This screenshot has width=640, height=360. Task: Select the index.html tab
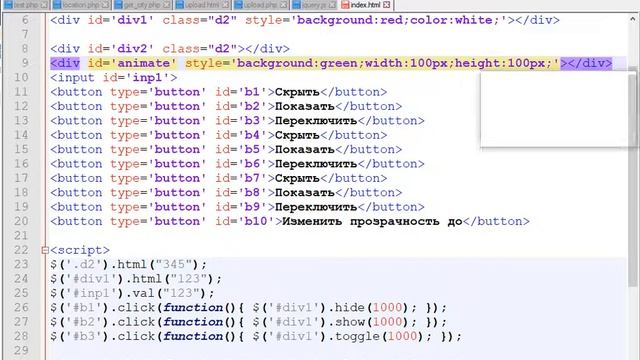pos(366,5)
